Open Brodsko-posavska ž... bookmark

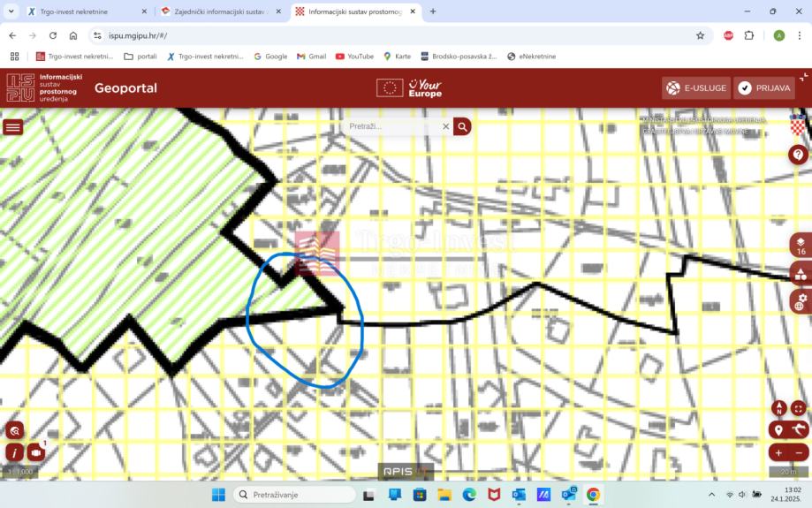pos(459,57)
